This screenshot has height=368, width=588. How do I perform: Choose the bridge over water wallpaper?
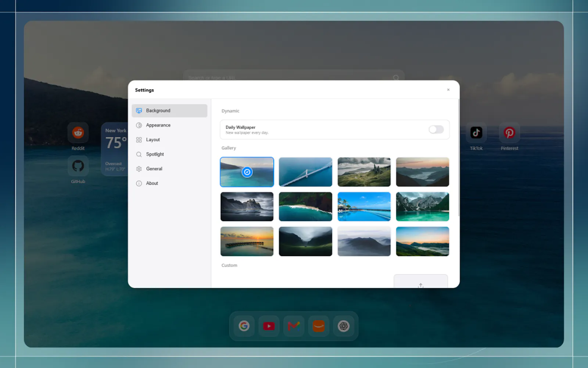[305, 172]
